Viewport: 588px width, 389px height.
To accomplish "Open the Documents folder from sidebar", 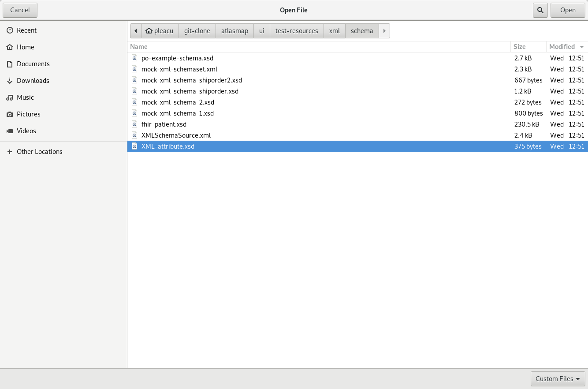I will (33, 64).
